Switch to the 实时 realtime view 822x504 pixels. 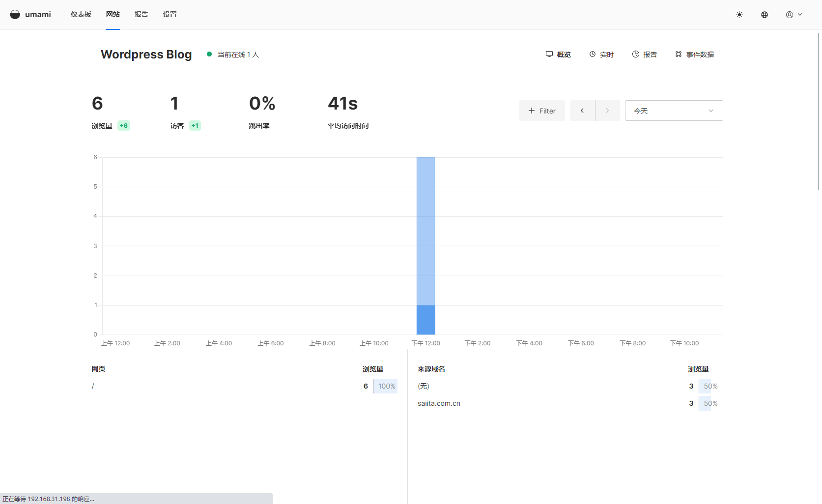(601, 55)
